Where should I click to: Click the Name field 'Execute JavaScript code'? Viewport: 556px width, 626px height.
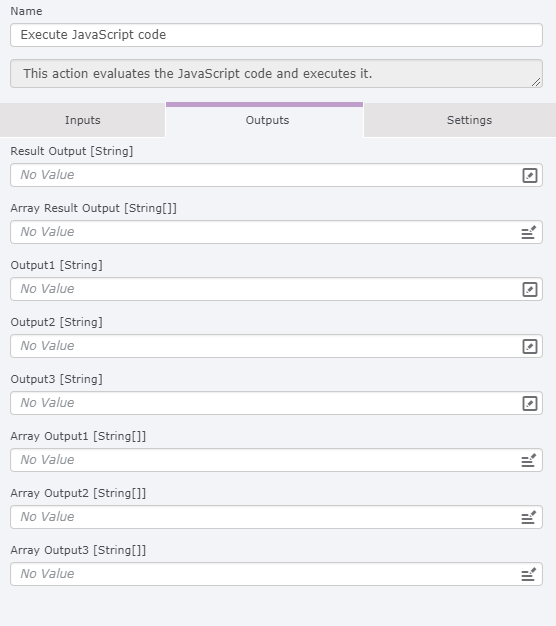pos(276,35)
